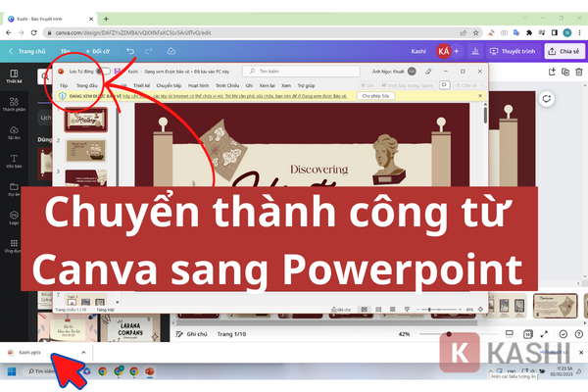This screenshot has width=588, height=392.
Task: Add a new page in Canva
Action: pyautogui.click(x=552, y=72)
